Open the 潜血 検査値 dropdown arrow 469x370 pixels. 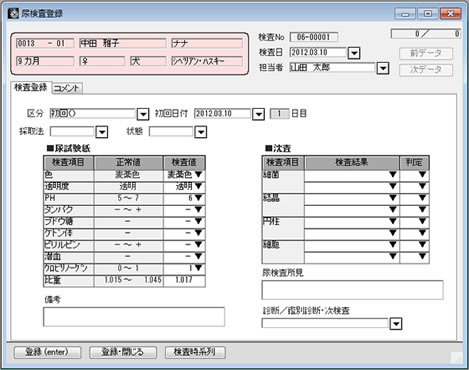point(199,256)
